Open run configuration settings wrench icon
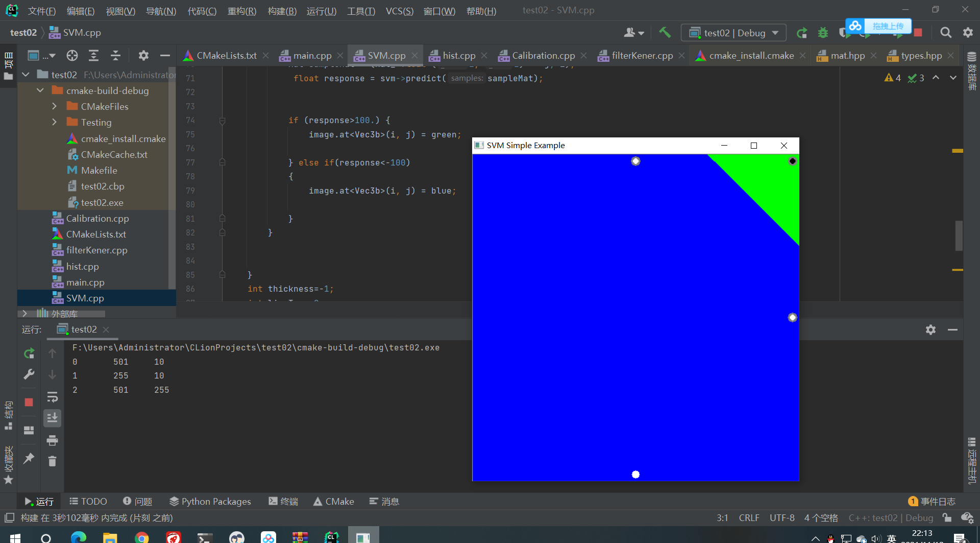The width and height of the screenshot is (980, 543). 29,374
